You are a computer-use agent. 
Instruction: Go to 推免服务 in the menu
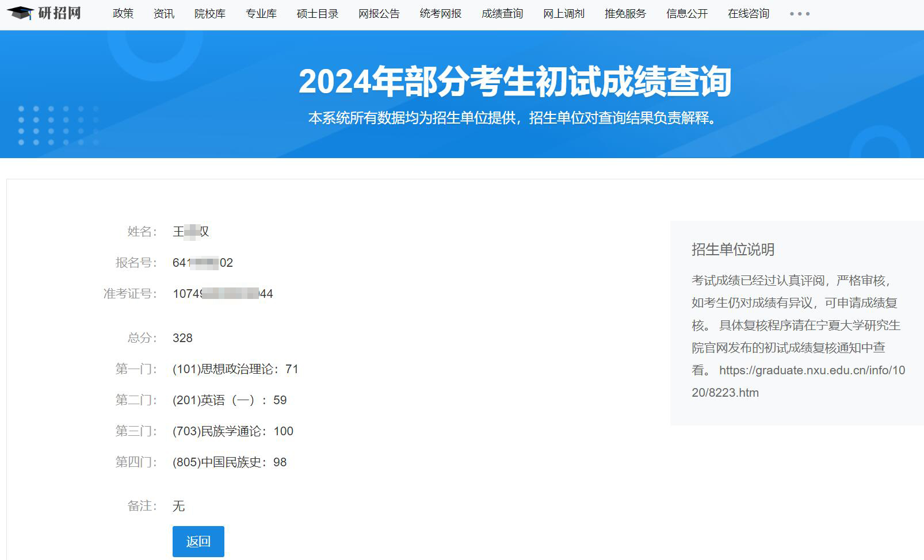click(x=625, y=14)
